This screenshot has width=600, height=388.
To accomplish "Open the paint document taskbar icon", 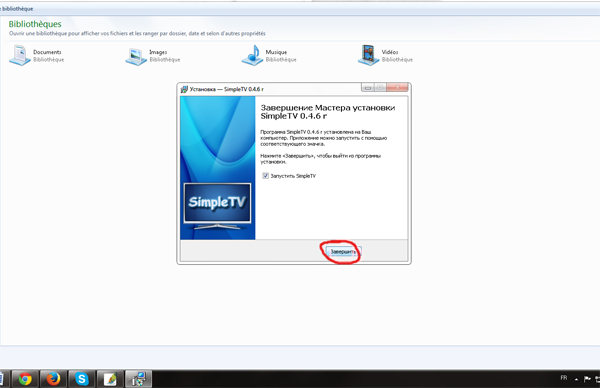I will tap(110, 379).
